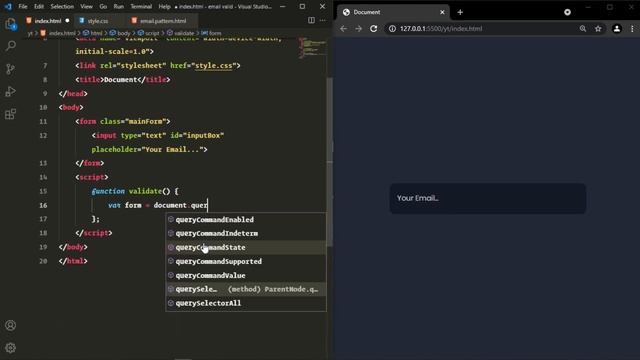
Task: Click the editor vertical scrollbar
Action: [330, 161]
